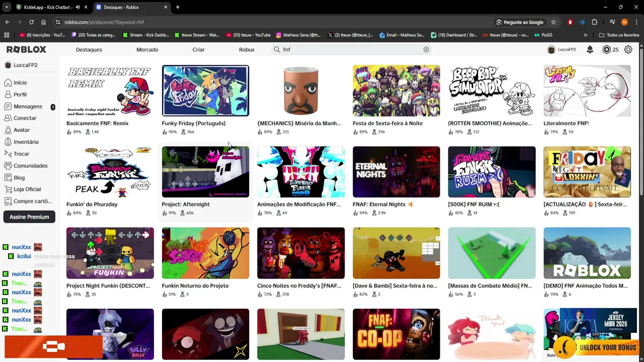
Task: Open the Destaques menu item
Action: pos(89,50)
